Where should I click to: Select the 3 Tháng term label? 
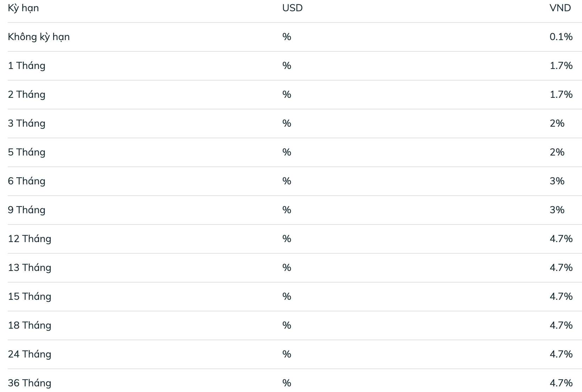(x=27, y=124)
